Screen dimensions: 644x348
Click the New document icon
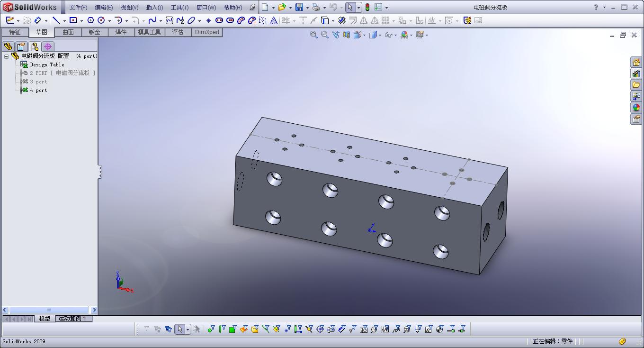tap(265, 7)
